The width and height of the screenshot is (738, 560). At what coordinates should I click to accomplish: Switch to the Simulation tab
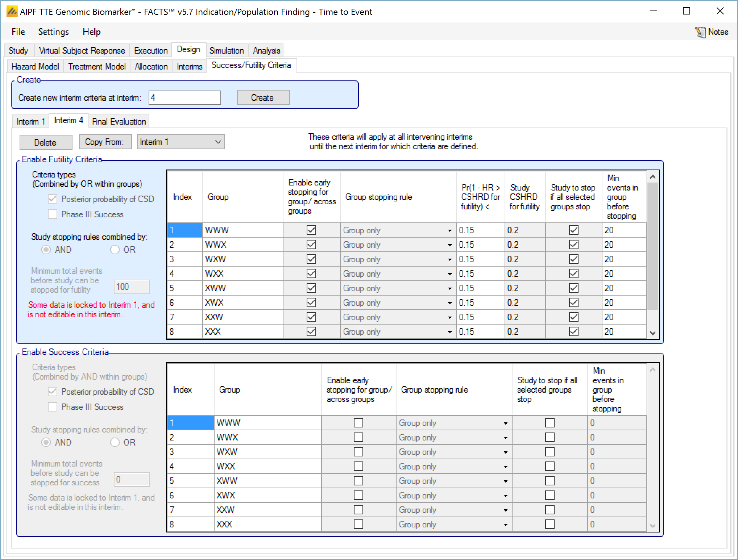pyautogui.click(x=226, y=50)
